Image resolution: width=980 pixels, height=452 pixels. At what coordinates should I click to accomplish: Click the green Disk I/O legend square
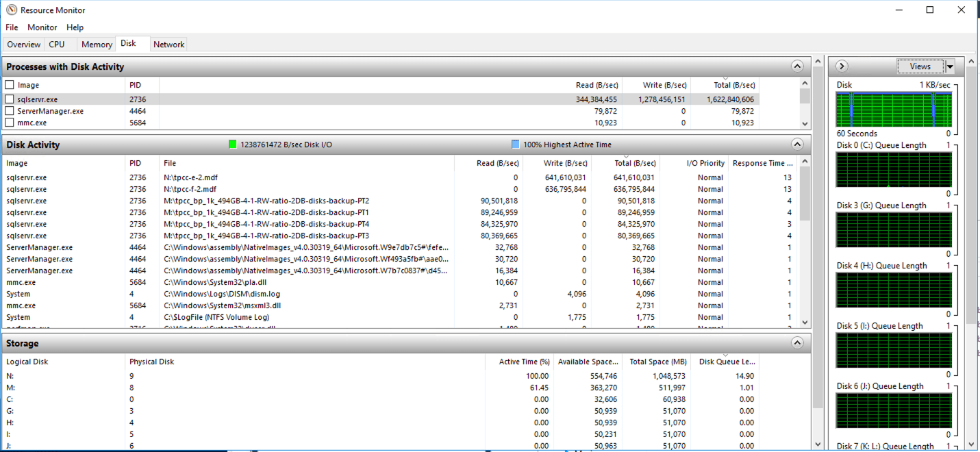click(x=233, y=144)
